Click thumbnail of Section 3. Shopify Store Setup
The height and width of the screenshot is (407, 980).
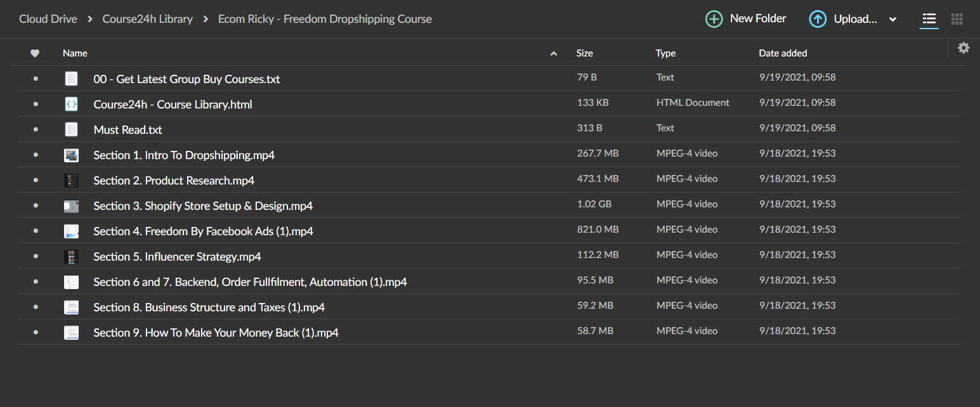point(71,205)
